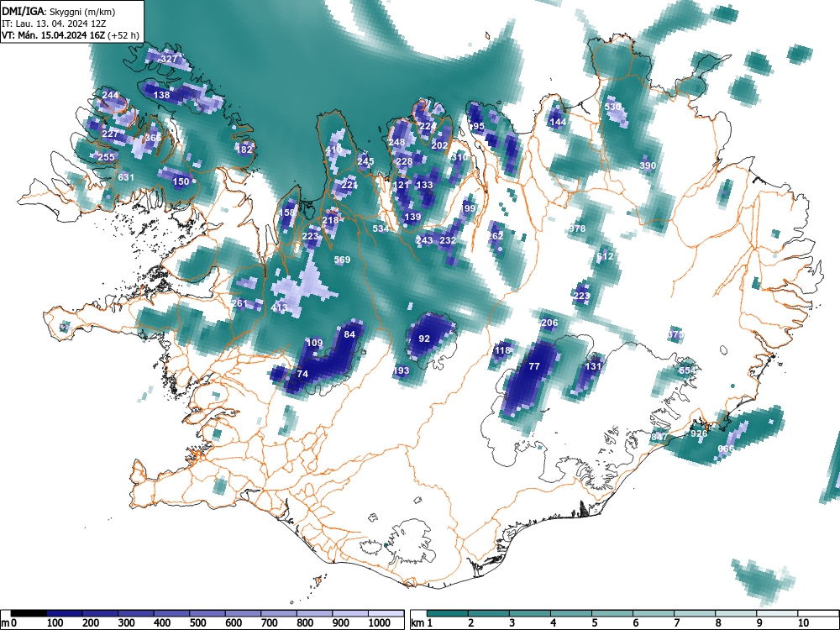Click the visibility value 243
Viewport: 840px width, 630px height.
click(424, 240)
